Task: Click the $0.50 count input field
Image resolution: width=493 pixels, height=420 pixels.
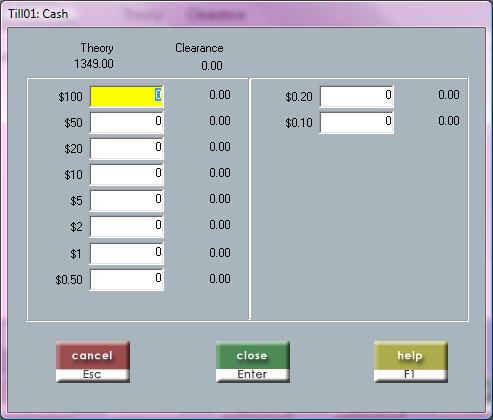Action: (127, 279)
